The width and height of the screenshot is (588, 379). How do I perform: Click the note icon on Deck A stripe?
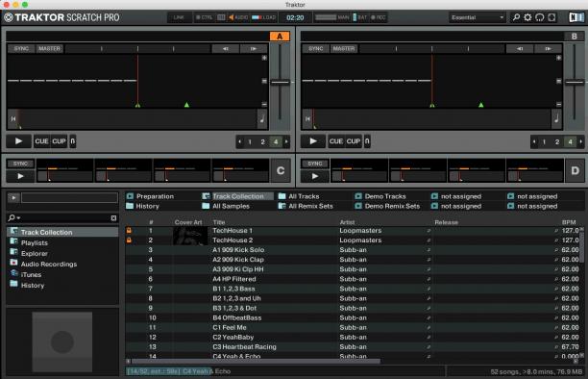point(262,118)
